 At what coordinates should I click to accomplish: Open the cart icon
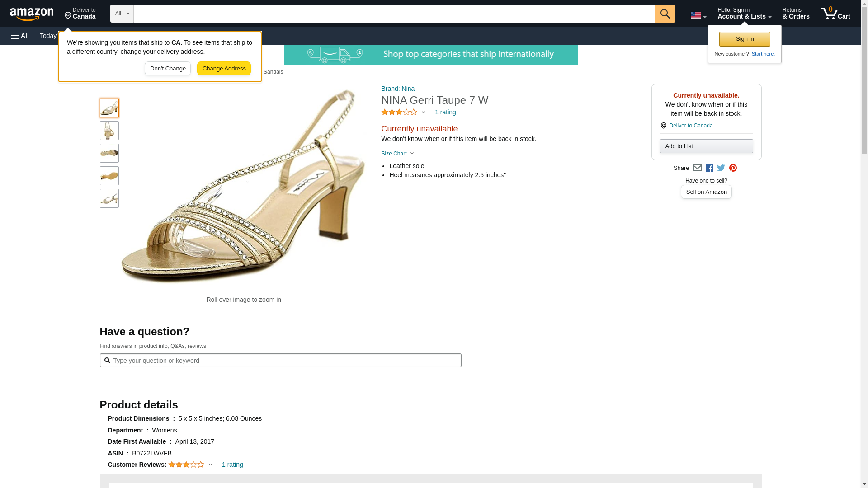835,14
